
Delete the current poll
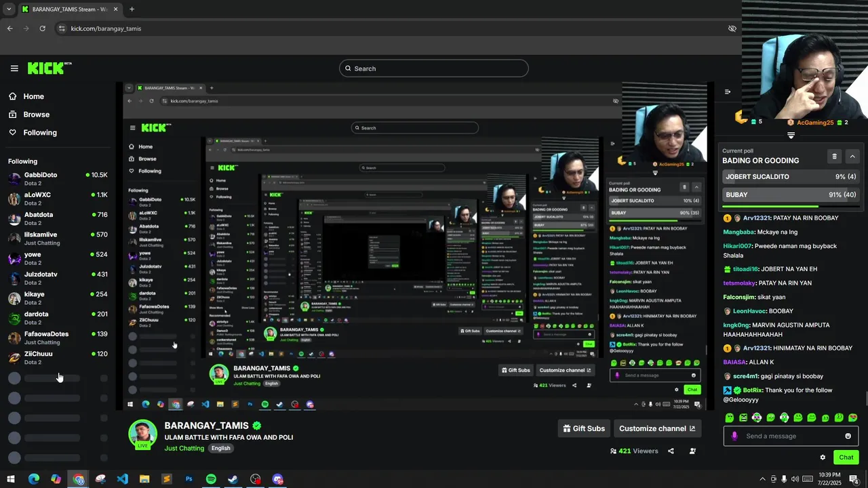[835, 157]
